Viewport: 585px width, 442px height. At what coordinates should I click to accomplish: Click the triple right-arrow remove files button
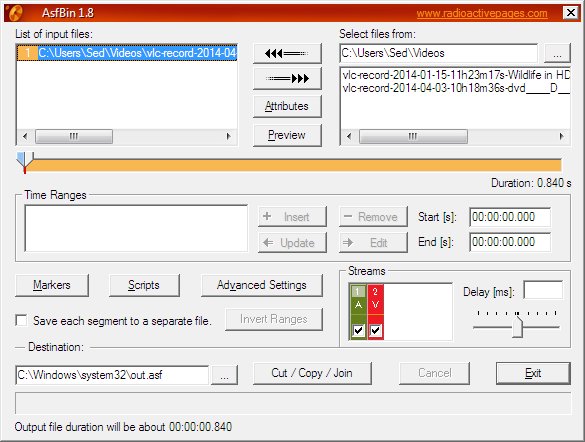point(287,79)
